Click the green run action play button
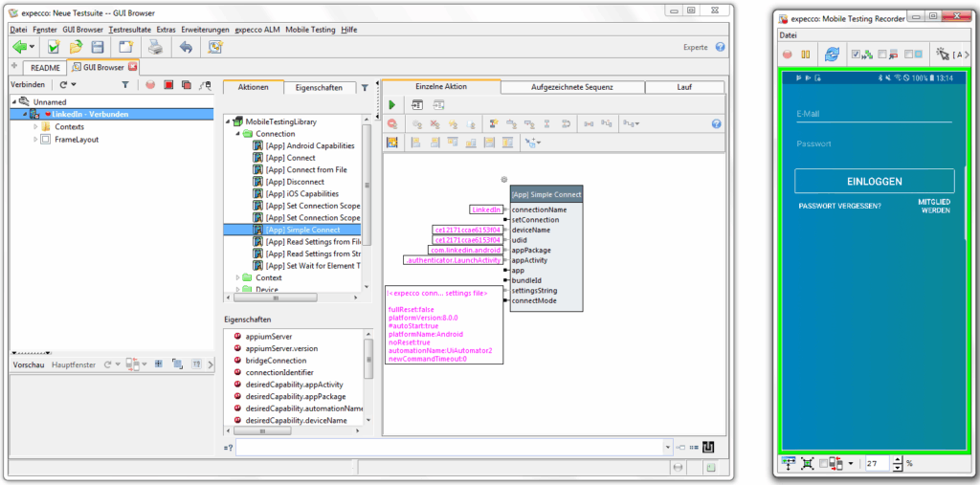 391,104
